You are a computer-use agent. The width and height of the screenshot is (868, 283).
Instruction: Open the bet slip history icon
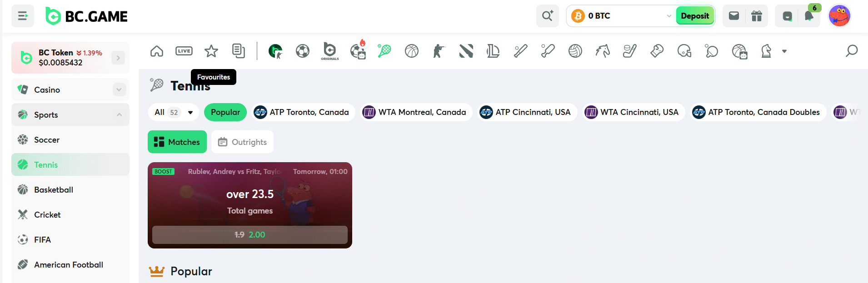coord(239,51)
